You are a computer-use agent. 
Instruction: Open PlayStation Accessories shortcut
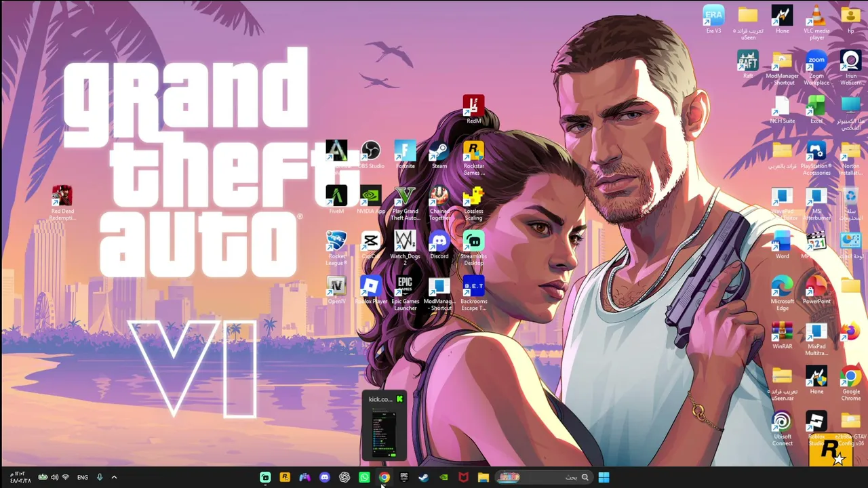816,159
